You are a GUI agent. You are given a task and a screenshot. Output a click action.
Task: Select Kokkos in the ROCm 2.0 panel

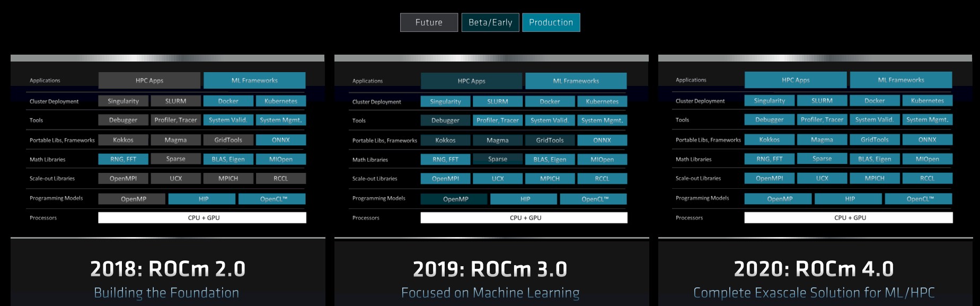pyautogui.click(x=123, y=140)
